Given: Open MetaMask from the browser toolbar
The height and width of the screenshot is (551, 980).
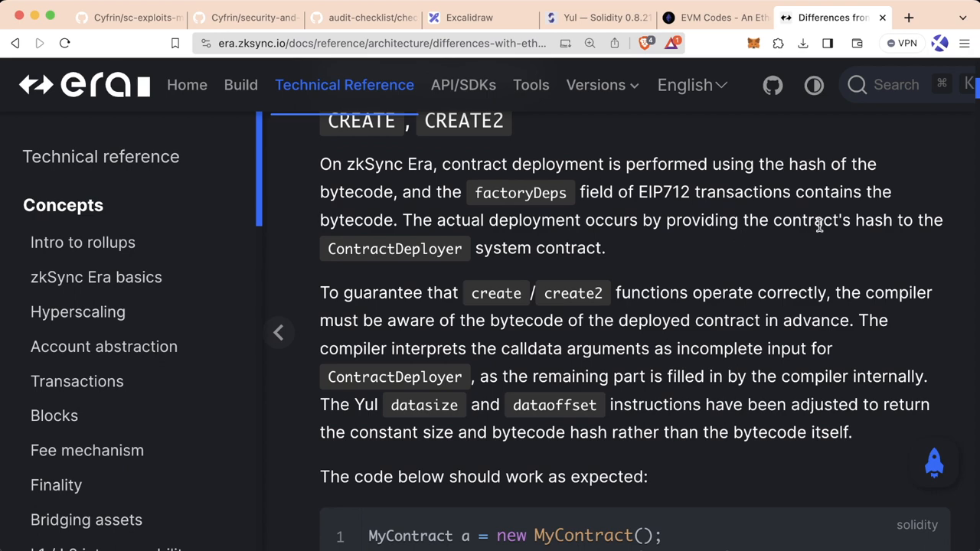Looking at the screenshot, I should coord(753,44).
